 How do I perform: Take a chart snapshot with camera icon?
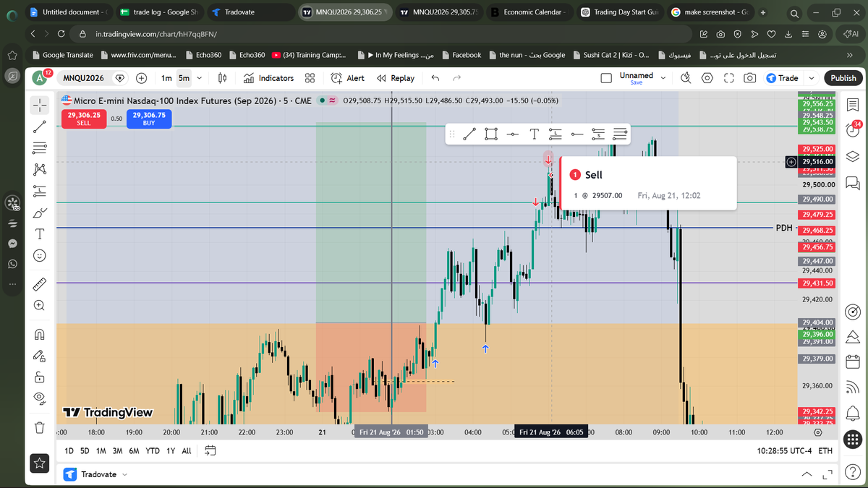coord(750,78)
